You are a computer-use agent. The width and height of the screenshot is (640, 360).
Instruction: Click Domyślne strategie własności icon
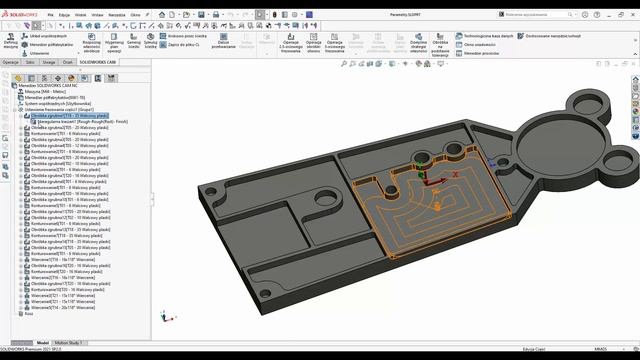tap(418, 43)
